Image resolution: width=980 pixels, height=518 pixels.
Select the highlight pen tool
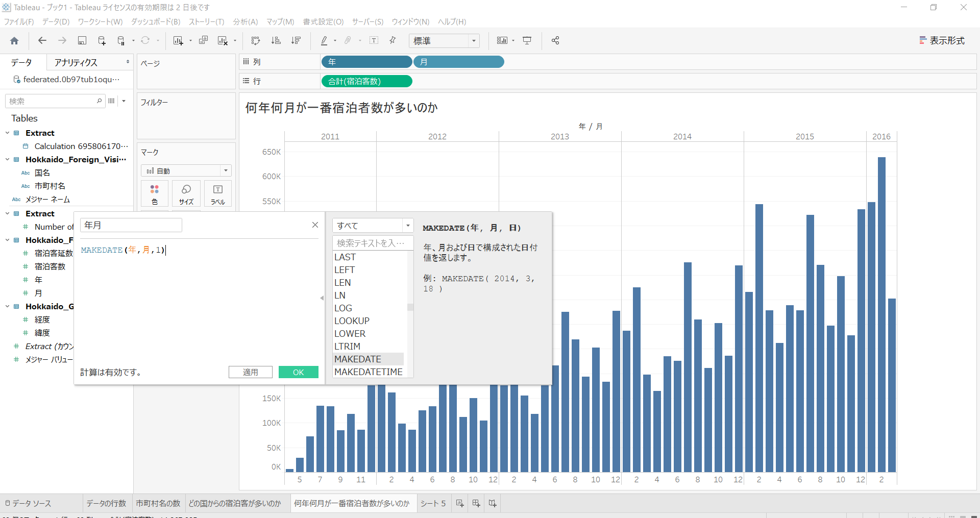(x=324, y=41)
